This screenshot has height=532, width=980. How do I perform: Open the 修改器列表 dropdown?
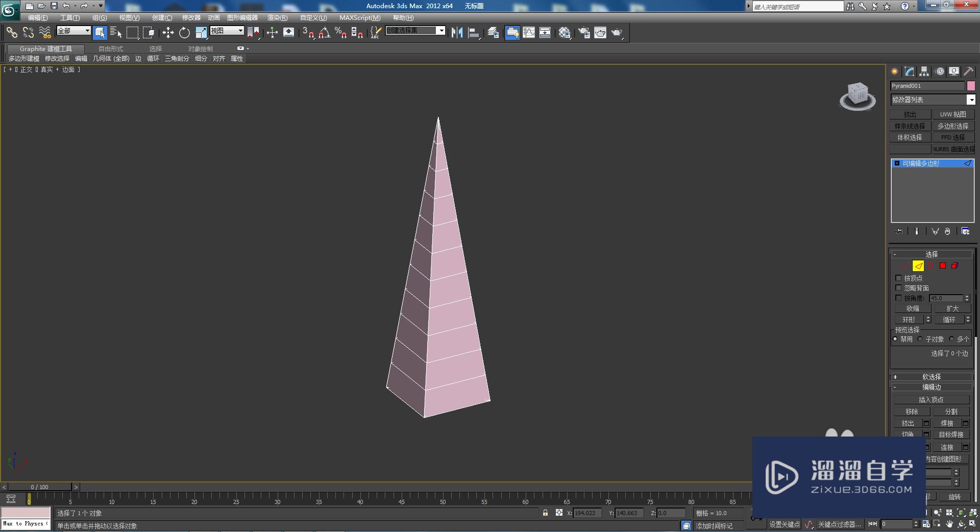pos(933,100)
